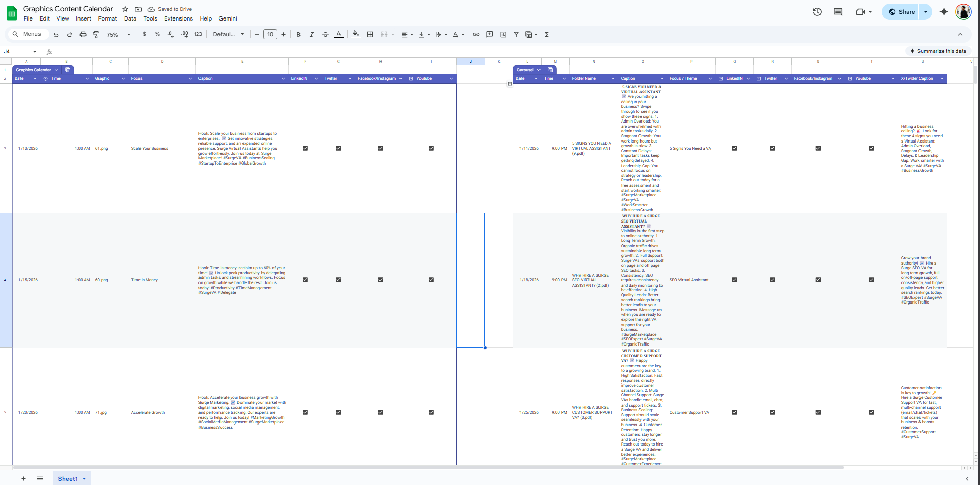Screen dimensions: 980x485
Task: Open the fill color picker
Action: click(x=356, y=35)
